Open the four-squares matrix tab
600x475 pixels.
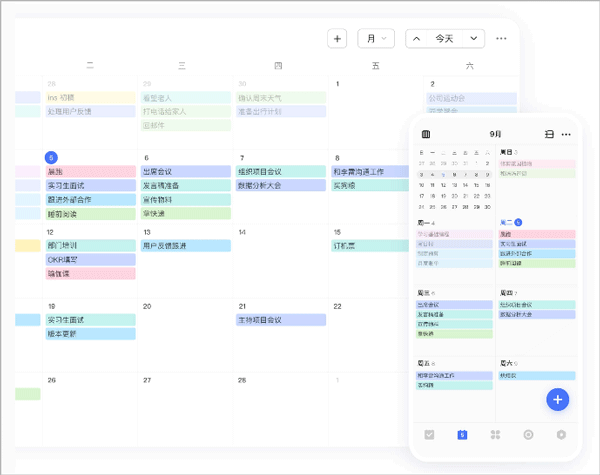tap(494, 435)
